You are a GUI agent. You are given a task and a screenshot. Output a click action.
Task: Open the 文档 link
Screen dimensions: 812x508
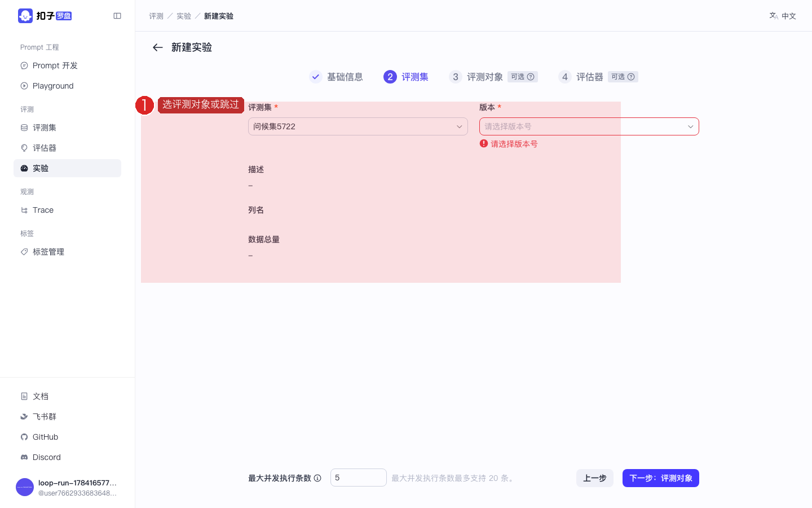(67, 396)
